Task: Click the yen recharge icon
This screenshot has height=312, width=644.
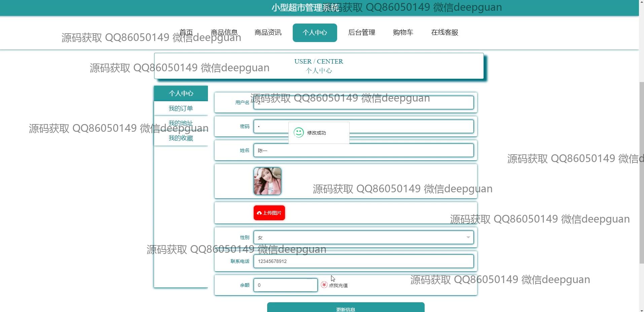Action: click(324, 285)
